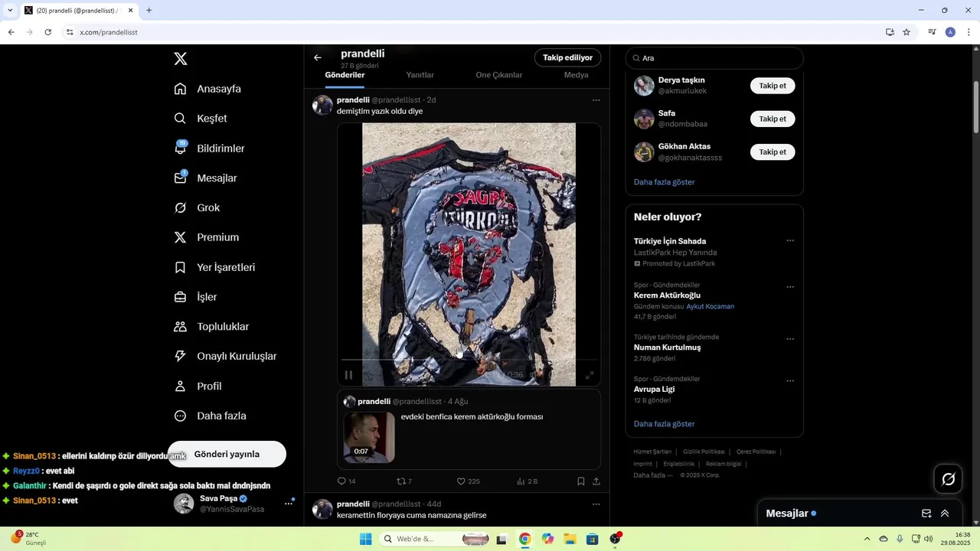
Task: Reload the browser page
Action: pos(47,32)
